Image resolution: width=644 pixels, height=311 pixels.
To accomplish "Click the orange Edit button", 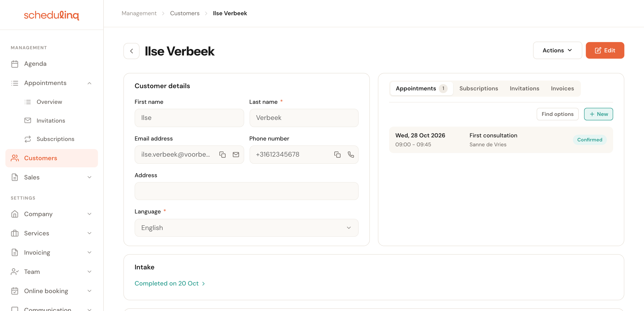I will tap(605, 51).
